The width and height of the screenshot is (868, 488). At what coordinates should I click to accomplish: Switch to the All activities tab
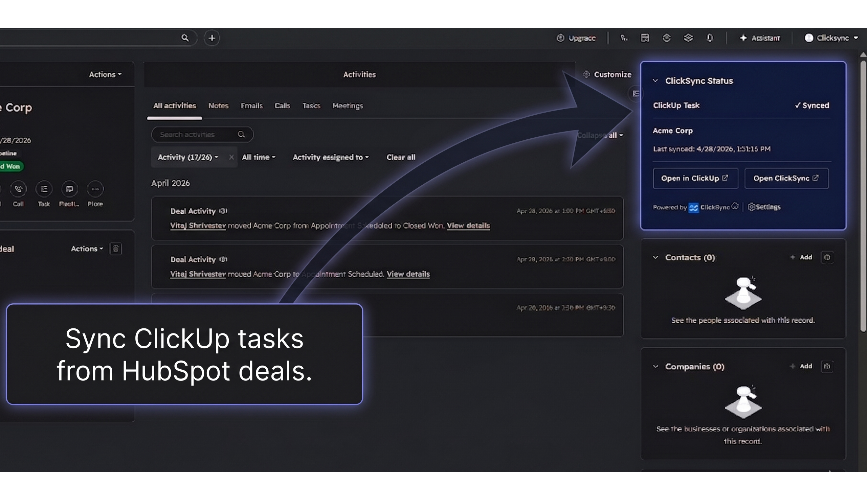(175, 106)
